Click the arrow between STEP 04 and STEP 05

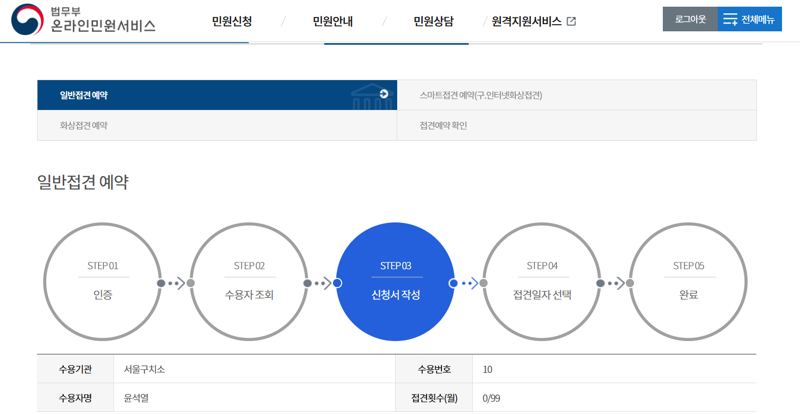(614, 283)
